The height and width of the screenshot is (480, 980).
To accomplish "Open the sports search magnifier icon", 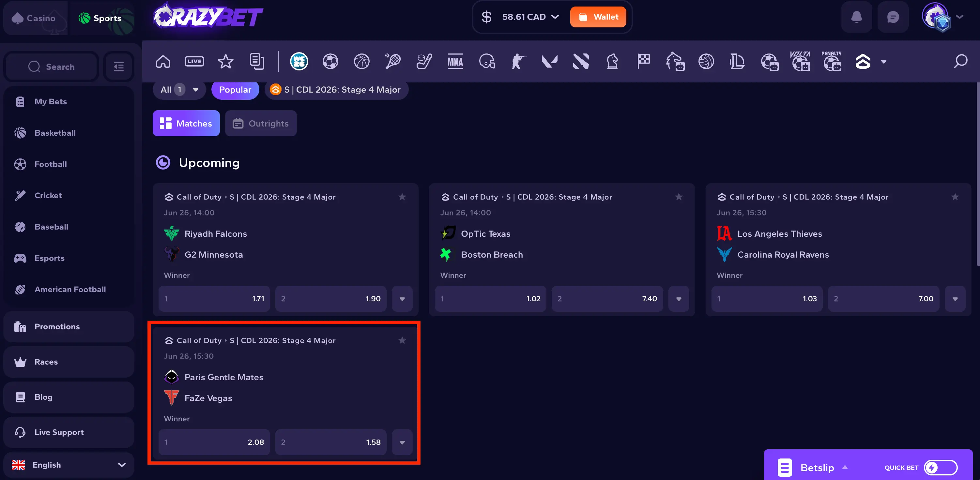I will tap(960, 61).
